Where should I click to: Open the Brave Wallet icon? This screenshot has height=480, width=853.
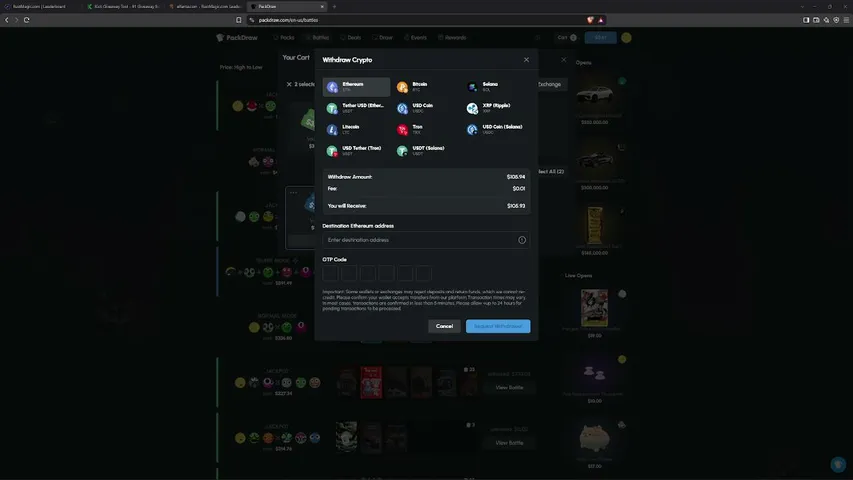tap(816, 20)
